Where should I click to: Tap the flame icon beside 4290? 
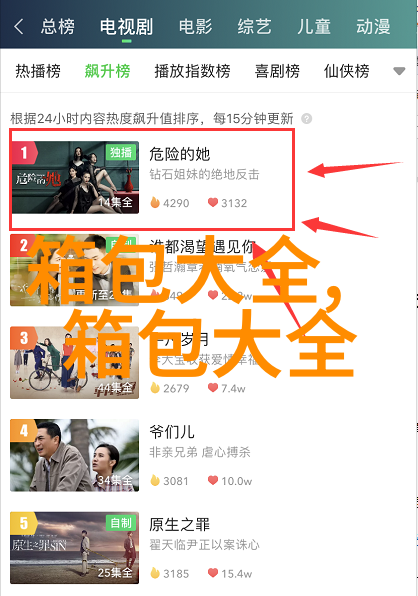tap(155, 203)
